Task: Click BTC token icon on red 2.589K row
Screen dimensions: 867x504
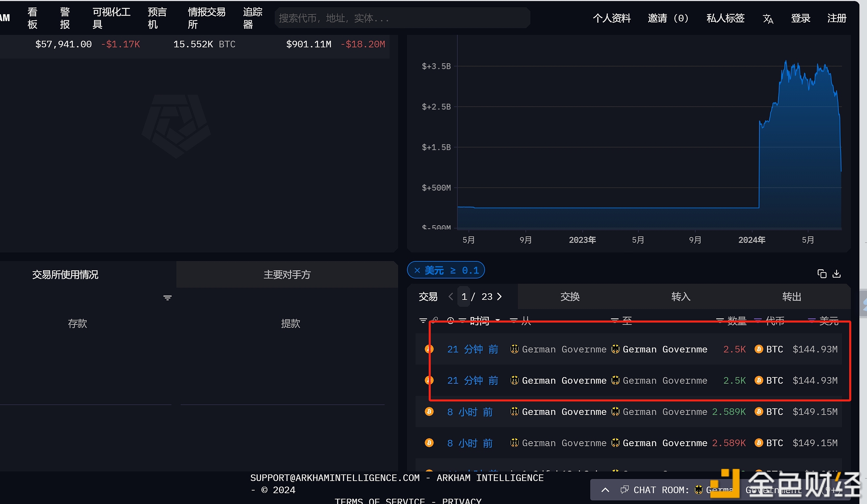Action: [759, 443]
